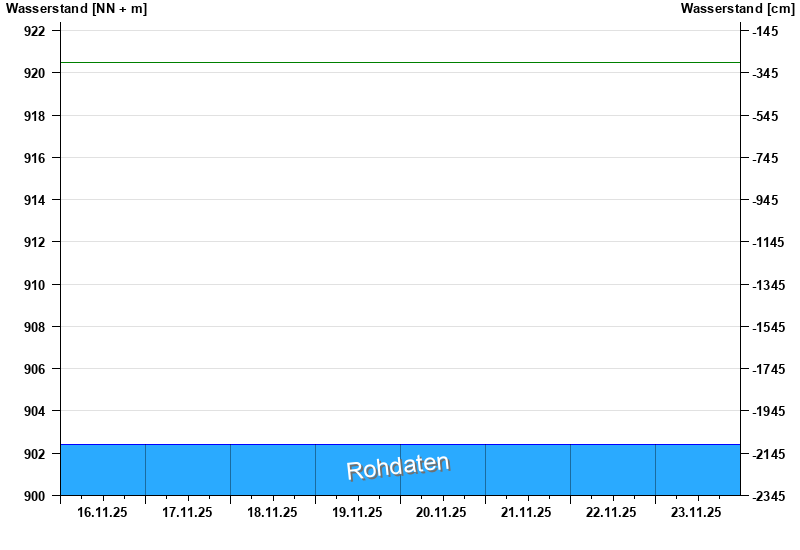Viewport: 800px width, 550px height.
Task: Click the 910 tick label on left axis
Action: pos(34,285)
